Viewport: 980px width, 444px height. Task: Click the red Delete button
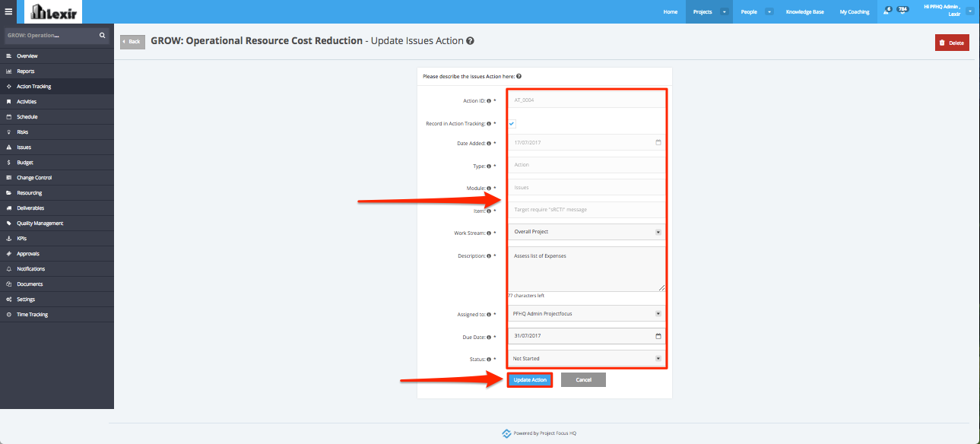point(952,43)
